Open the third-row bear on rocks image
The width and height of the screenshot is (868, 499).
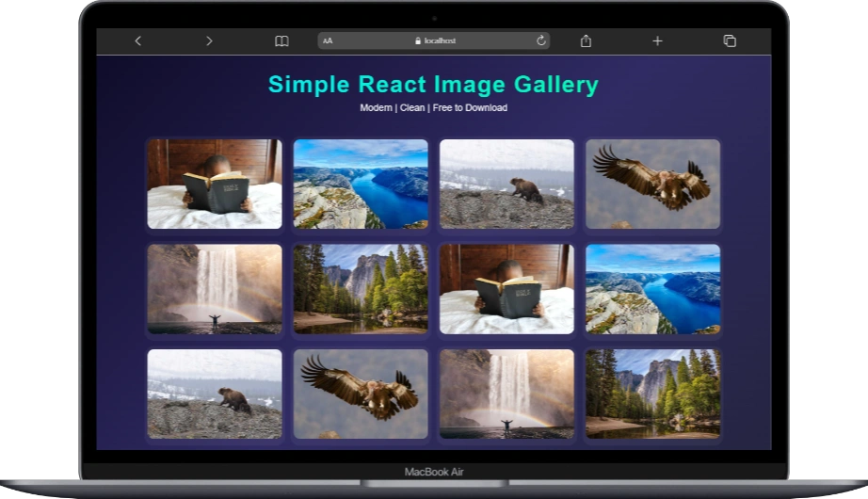(215, 394)
